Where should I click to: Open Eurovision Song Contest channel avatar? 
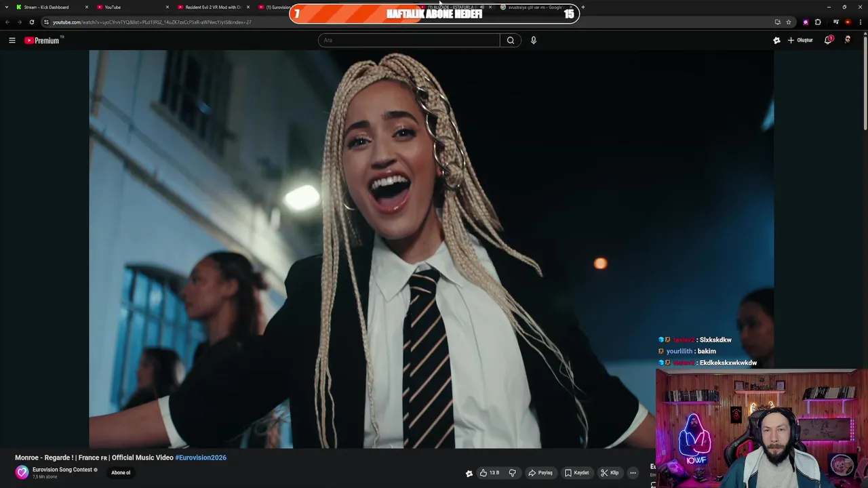22,472
